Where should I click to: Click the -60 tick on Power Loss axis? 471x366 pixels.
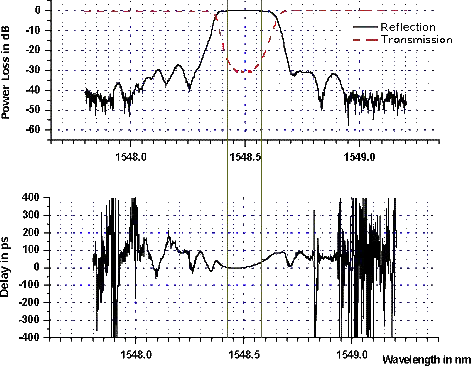point(34,130)
